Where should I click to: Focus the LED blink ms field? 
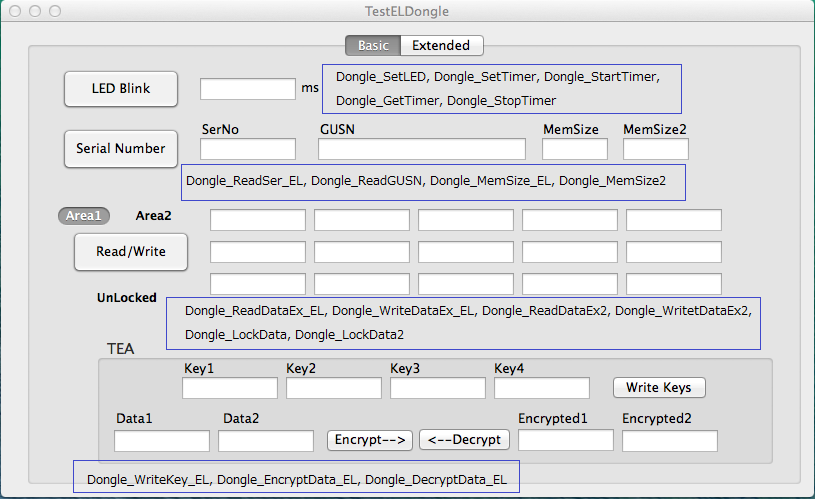tap(248, 89)
